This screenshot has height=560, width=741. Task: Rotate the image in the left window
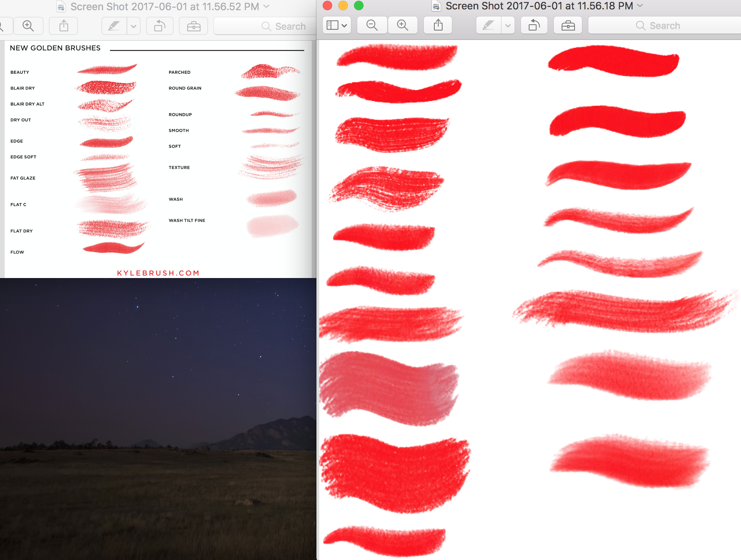click(159, 25)
